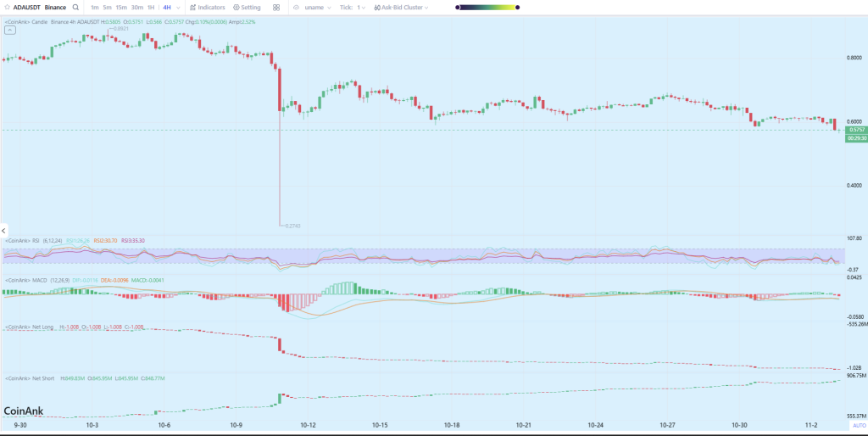The height and width of the screenshot is (436, 868).
Task: Choose the 4H timeframe
Action: (167, 8)
